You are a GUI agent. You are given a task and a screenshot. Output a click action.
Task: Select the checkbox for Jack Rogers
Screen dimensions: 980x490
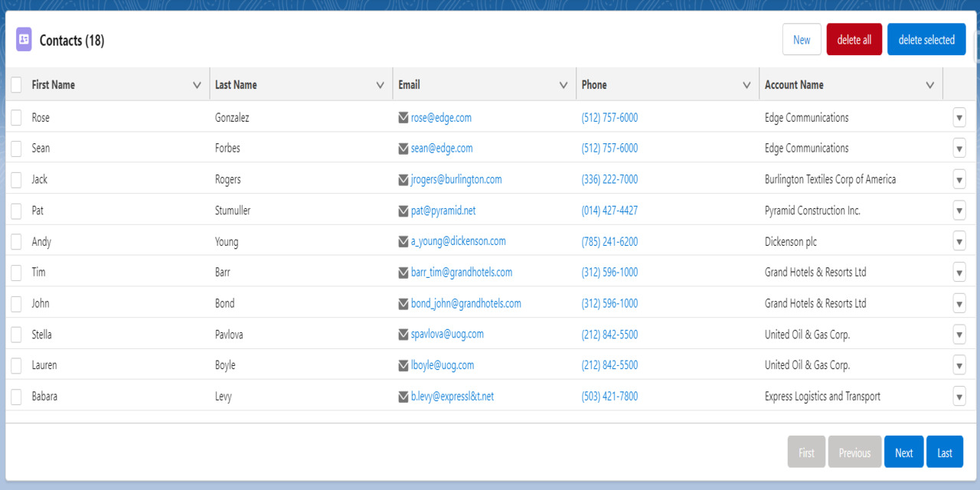pyautogui.click(x=15, y=179)
